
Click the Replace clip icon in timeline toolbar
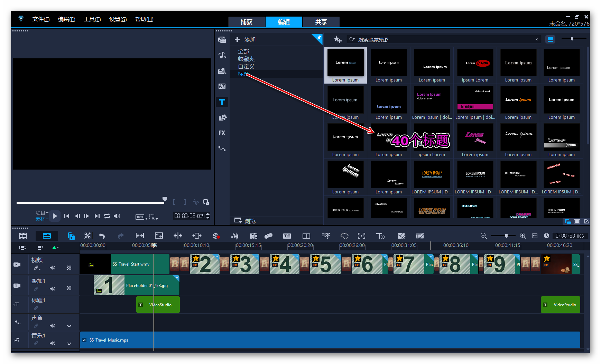point(71,236)
